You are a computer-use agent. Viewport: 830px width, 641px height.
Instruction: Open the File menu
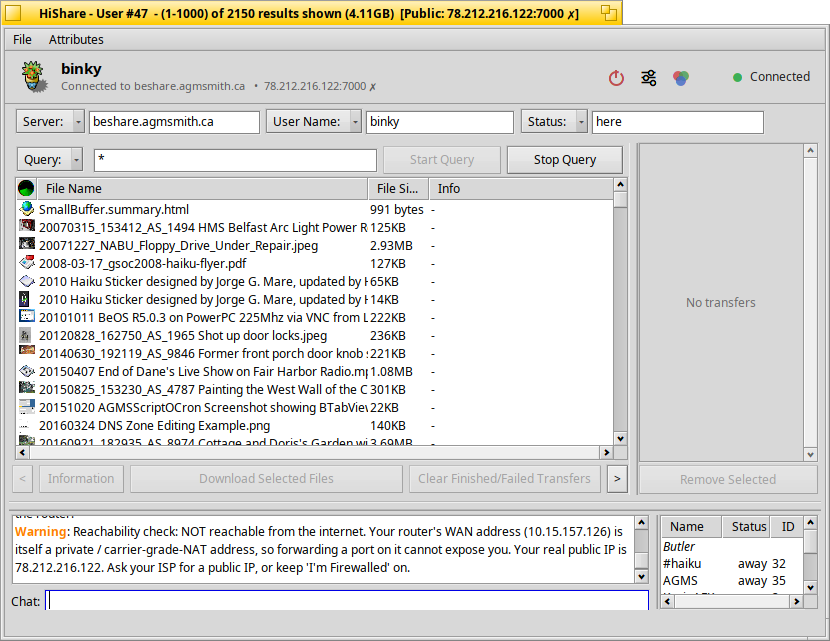[x=22, y=40]
